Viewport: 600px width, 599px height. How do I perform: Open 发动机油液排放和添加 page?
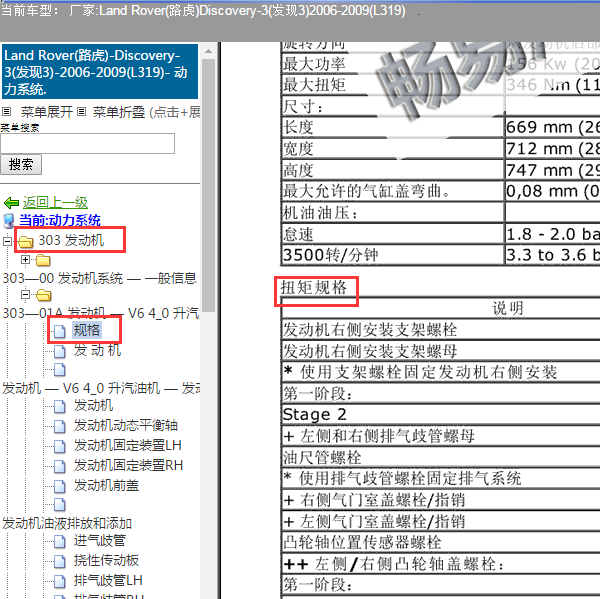pyautogui.click(x=67, y=523)
